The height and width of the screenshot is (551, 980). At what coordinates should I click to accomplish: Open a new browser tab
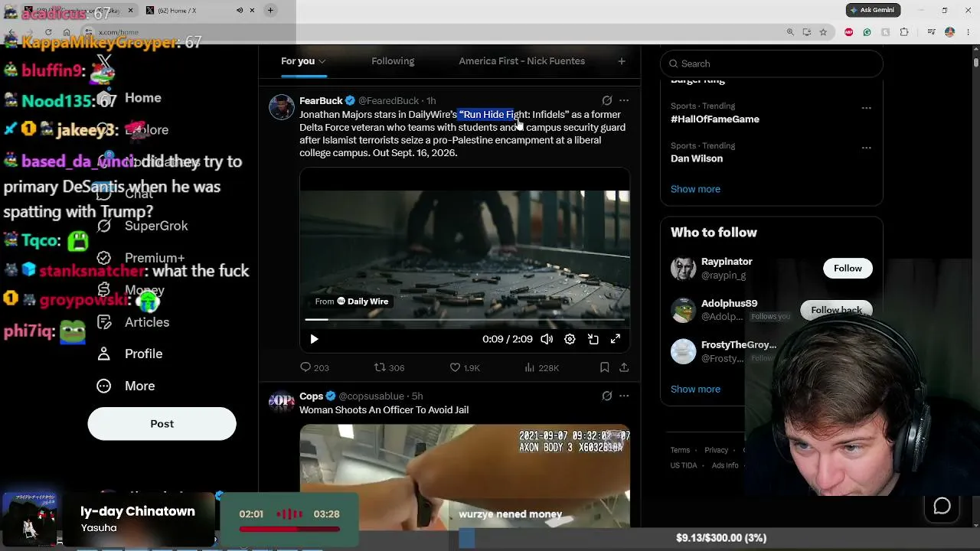point(270,10)
